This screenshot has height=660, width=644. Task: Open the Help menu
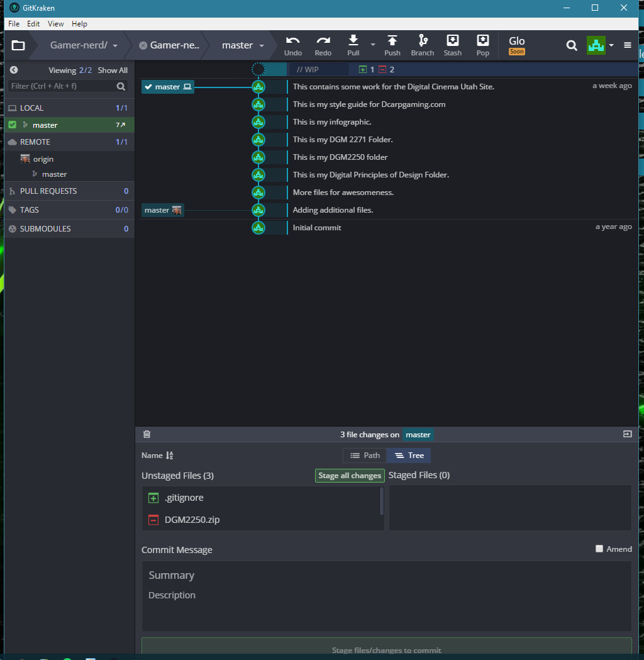click(79, 23)
